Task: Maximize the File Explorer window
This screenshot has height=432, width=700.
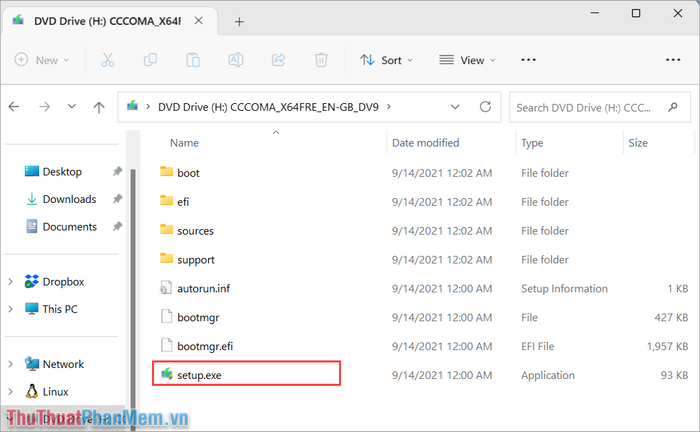Action: [x=636, y=13]
